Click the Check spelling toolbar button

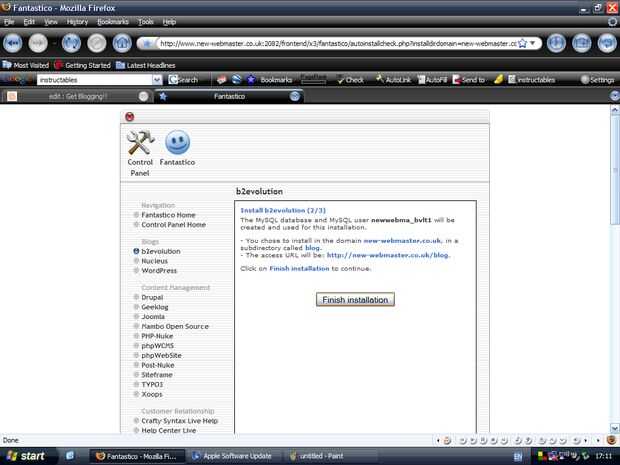click(350, 79)
